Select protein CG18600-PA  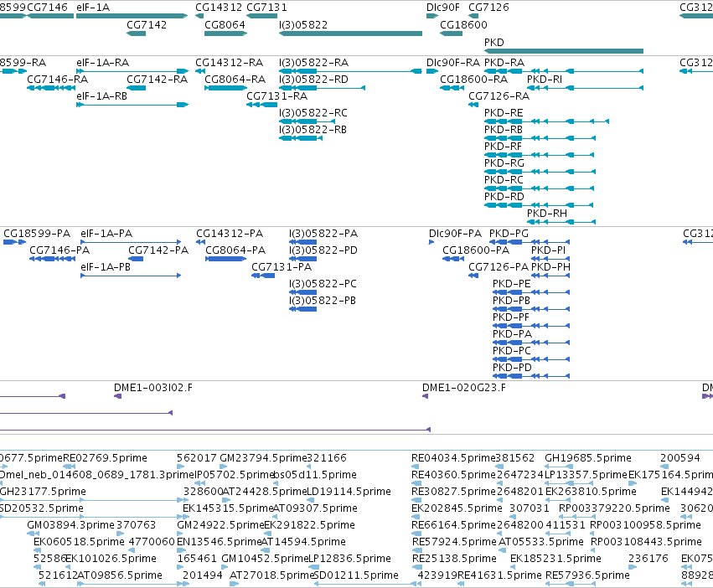coord(476,250)
